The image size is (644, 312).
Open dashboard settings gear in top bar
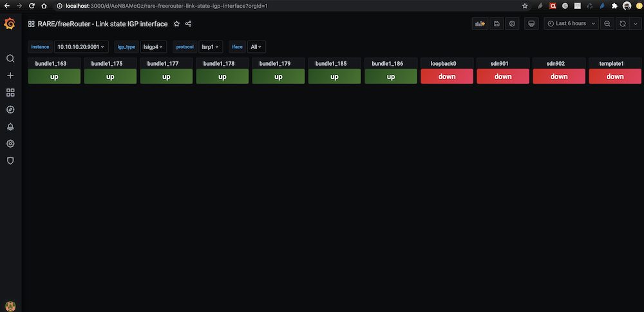tap(512, 24)
